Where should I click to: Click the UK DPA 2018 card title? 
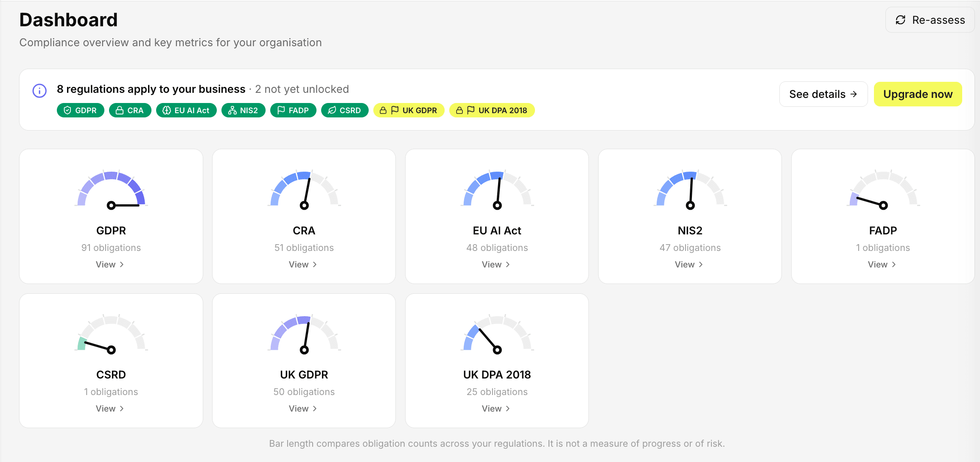[x=497, y=375]
